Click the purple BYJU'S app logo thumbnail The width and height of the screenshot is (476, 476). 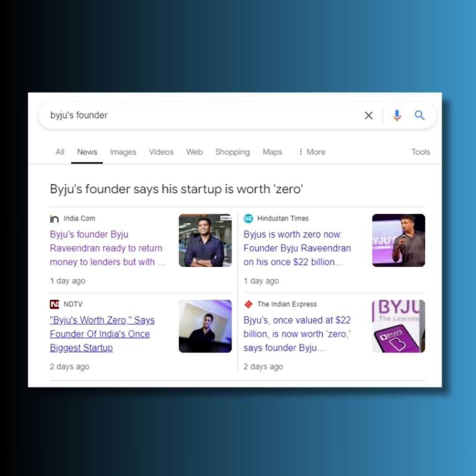[398, 326]
